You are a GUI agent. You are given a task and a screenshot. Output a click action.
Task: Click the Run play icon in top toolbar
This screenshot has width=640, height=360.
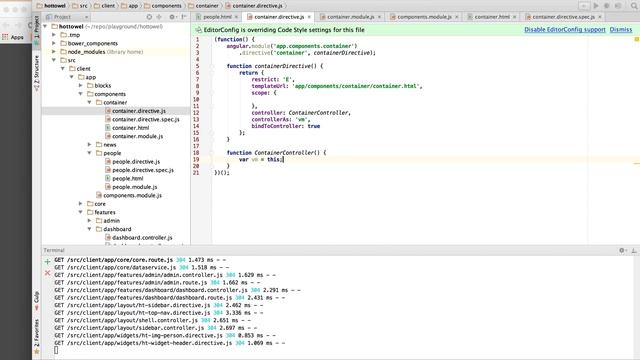596,6
